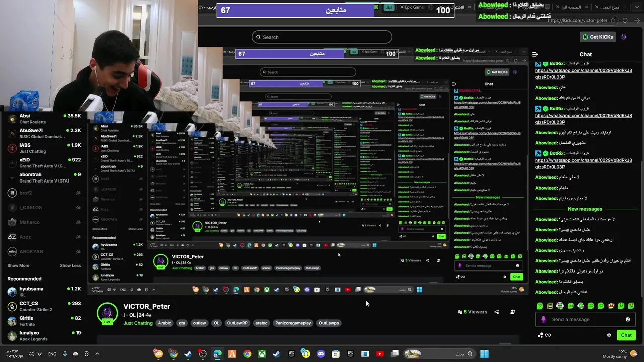
Task: Show hidden tray icons chevron
Action: tap(97, 354)
